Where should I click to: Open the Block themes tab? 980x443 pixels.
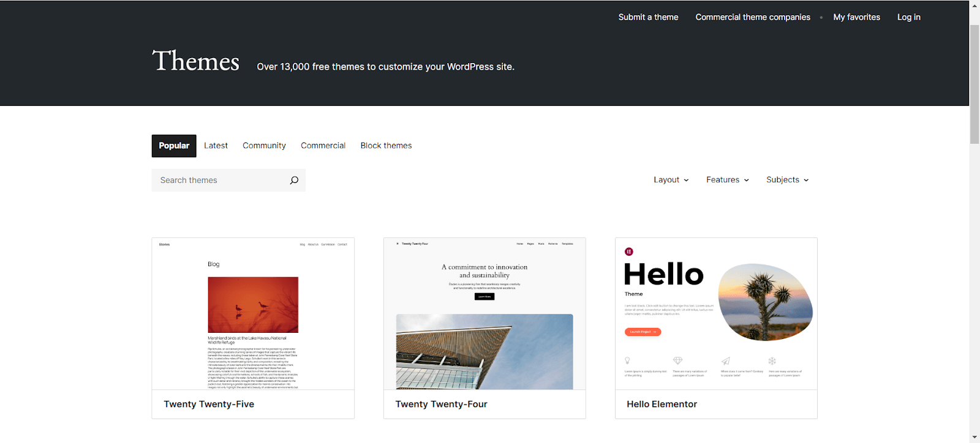[386, 146]
